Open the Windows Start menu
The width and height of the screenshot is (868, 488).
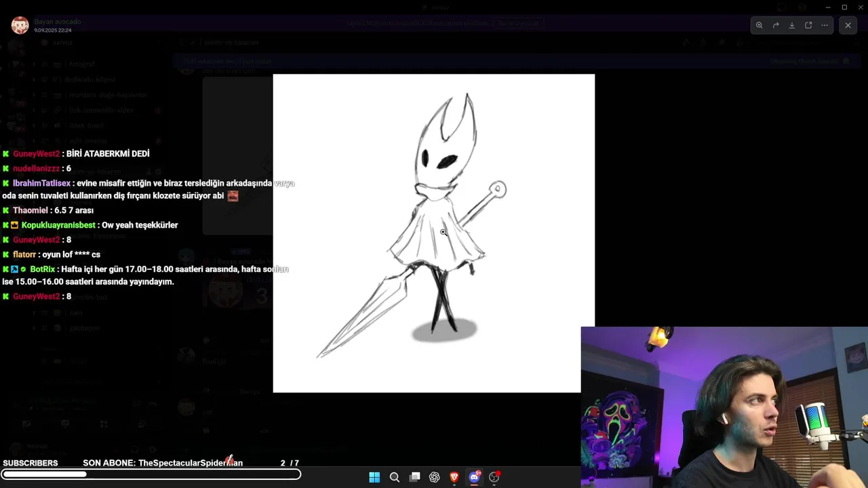(x=374, y=477)
